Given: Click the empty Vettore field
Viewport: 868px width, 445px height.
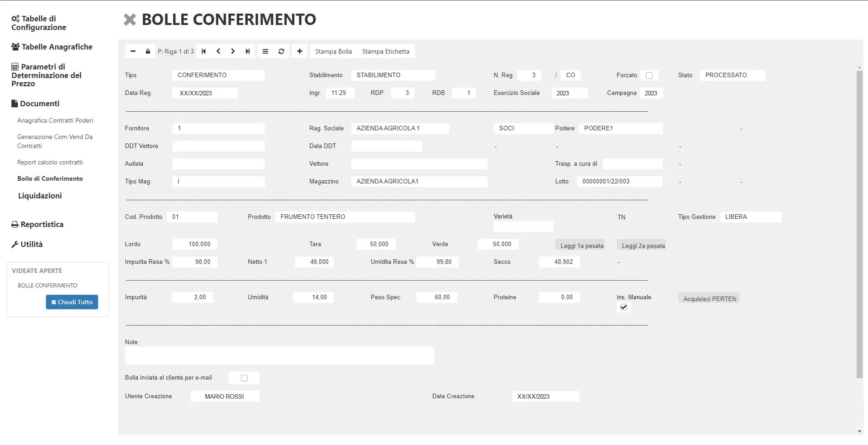Looking at the screenshot, I should coord(419,164).
